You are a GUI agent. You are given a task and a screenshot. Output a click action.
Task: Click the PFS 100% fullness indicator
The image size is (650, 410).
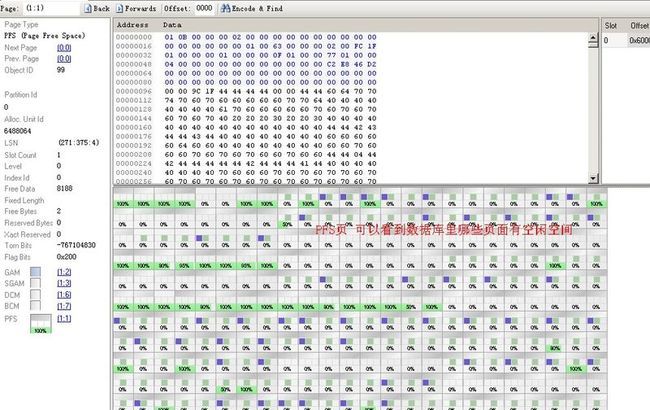pyautogui.click(x=41, y=324)
